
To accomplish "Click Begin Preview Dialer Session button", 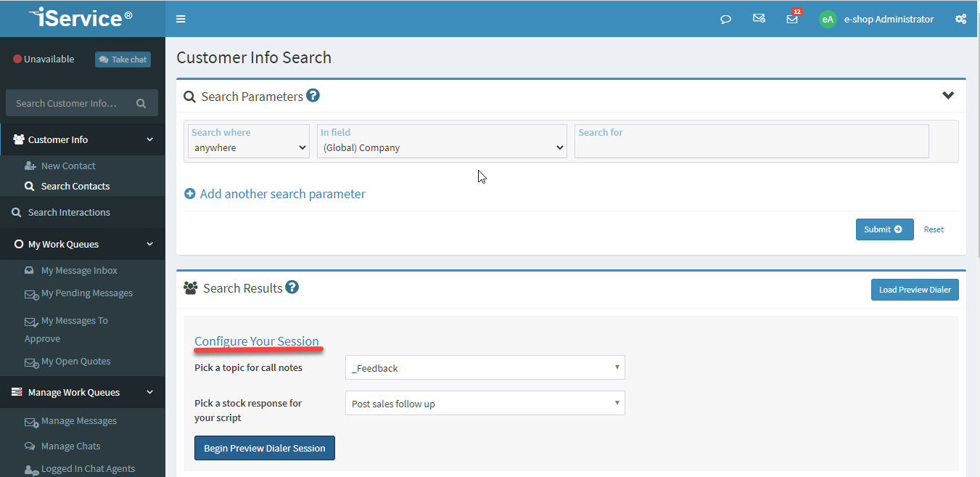I will [x=265, y=448].
